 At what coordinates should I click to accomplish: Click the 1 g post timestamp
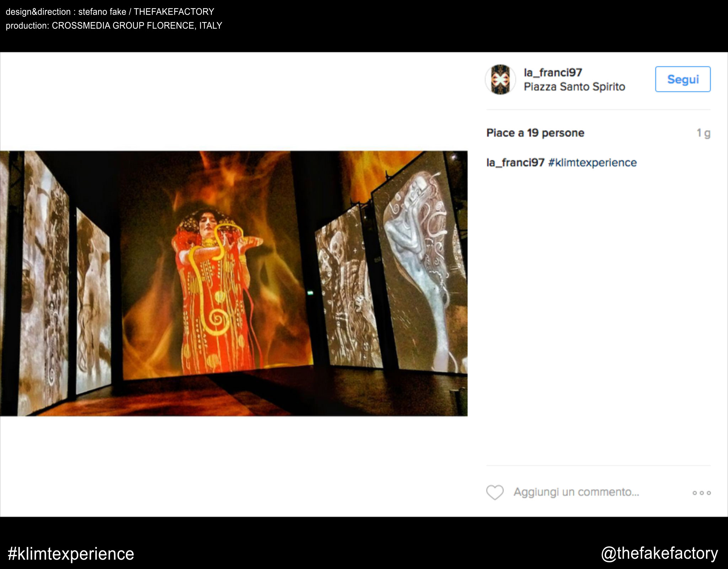coord(703,133)
